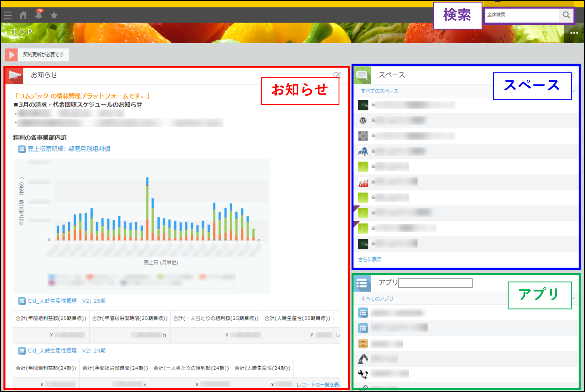Screen dimensions: 585x392
Task: Click 合計(年間総労働時間(24期)) column header
Action: [x=115, y=368]
